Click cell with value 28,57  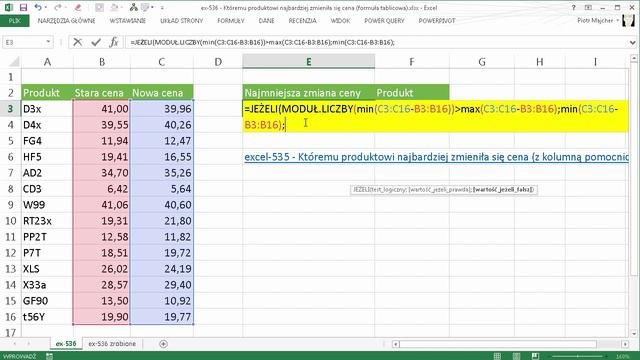tap(102, 285)
